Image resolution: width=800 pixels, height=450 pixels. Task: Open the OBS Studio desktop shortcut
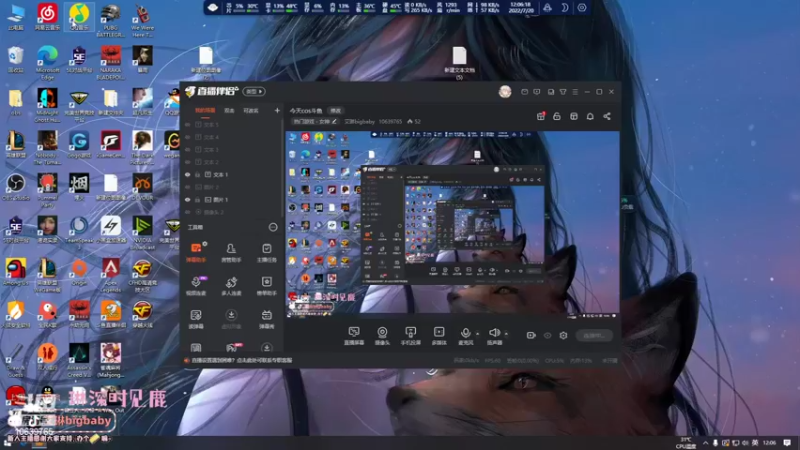[16, 187]
